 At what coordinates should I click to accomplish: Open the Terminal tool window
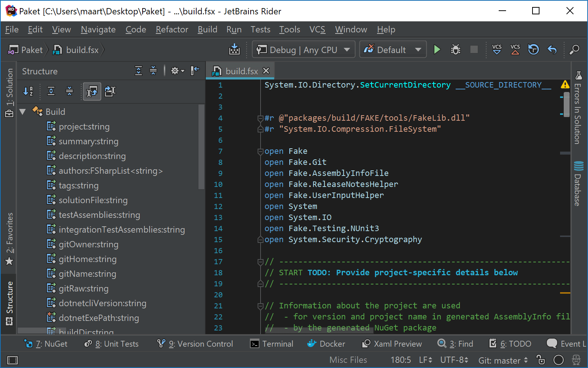tap(272, 344)
